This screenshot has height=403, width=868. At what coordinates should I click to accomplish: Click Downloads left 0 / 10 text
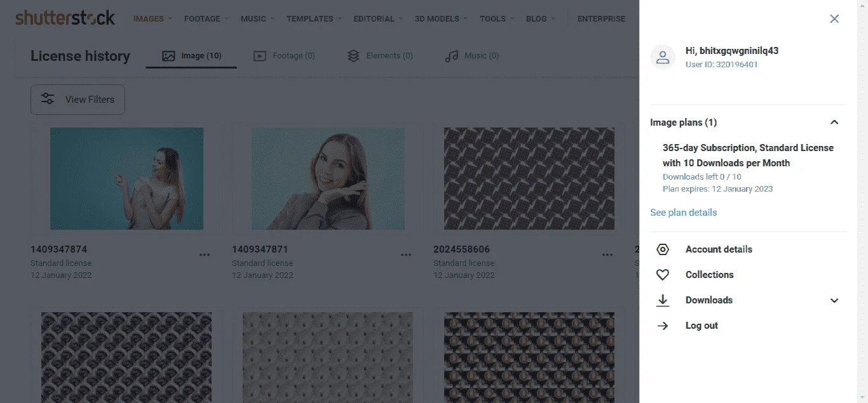point(702,177)
